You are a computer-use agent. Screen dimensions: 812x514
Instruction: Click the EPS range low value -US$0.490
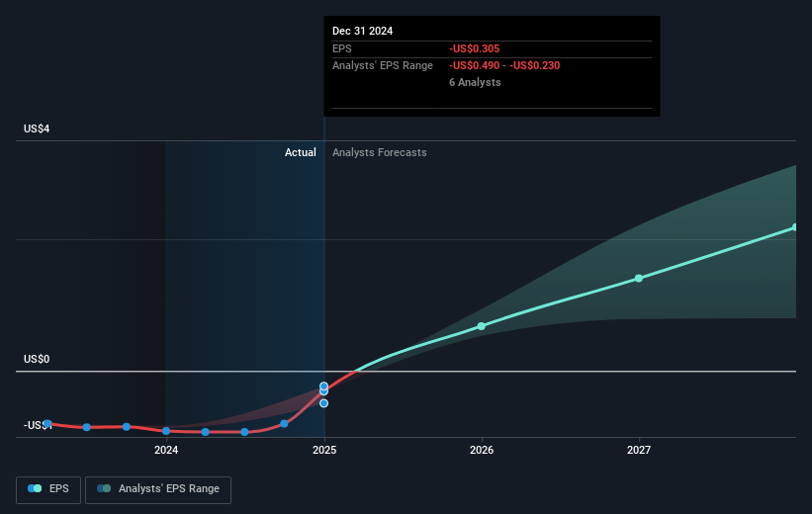(x=475, y=66)
